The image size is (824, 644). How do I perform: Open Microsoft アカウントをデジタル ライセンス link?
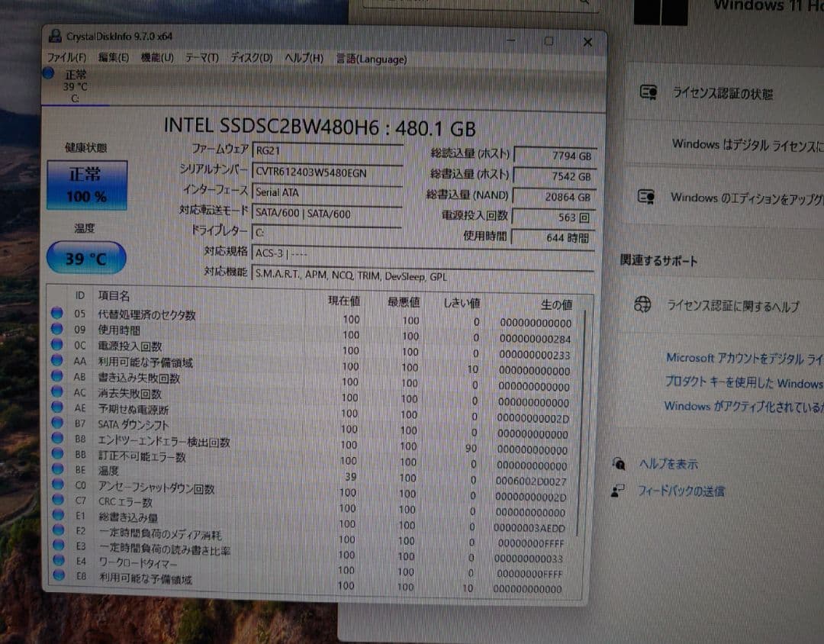pos(745,359)
